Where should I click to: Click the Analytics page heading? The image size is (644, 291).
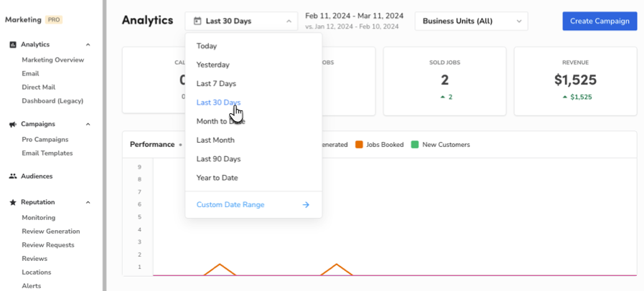(x=147, y=21)
